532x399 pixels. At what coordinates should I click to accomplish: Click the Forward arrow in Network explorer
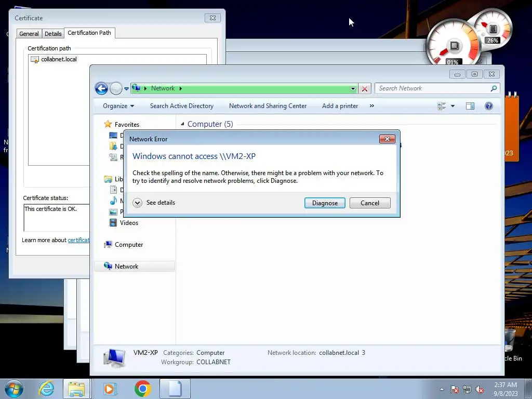coord(116,88)
